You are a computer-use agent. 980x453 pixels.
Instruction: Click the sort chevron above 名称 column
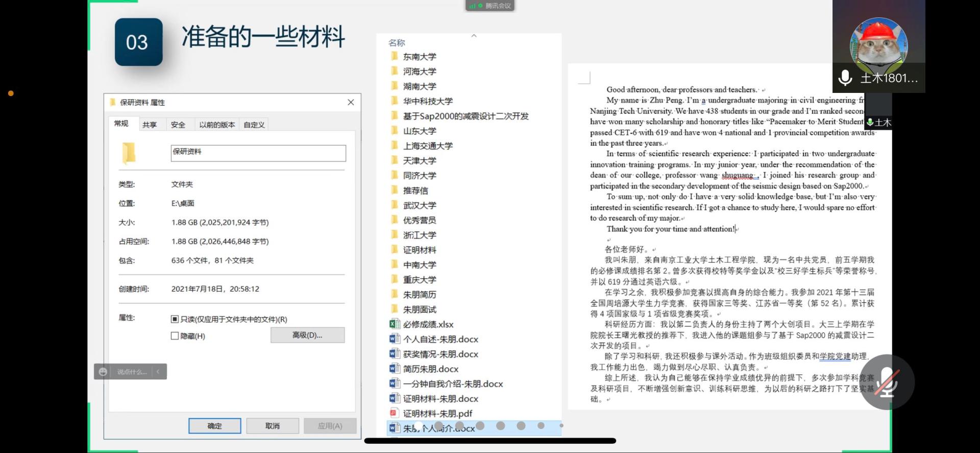[x=474, y=36]
